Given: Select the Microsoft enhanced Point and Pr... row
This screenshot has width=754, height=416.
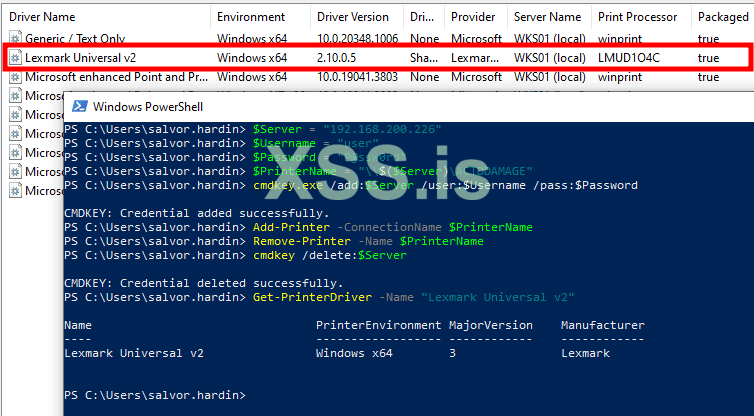Looking at the screenshot, I should coord(377,77).
